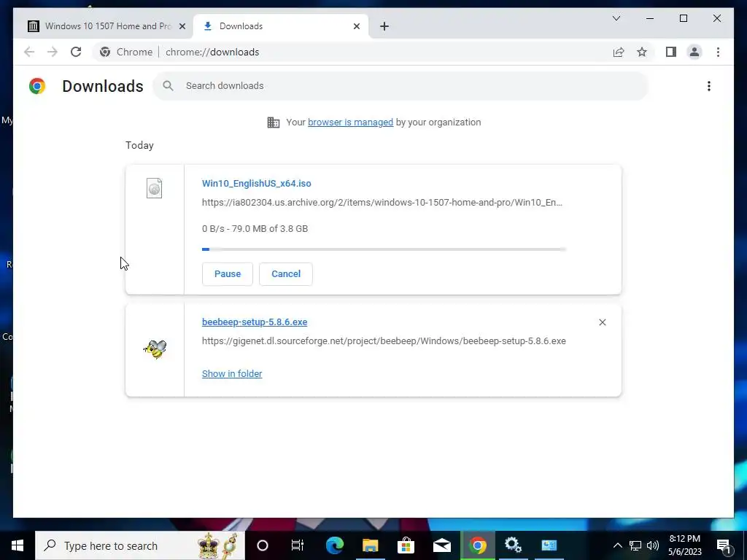
Task: Open the notification action center
Action: pyautogui.click(x=723, y=545)
